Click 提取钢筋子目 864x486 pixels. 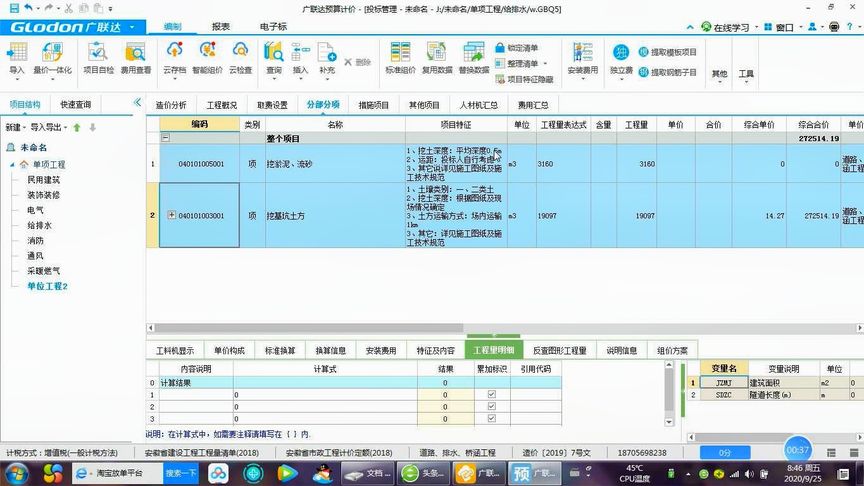667,72
